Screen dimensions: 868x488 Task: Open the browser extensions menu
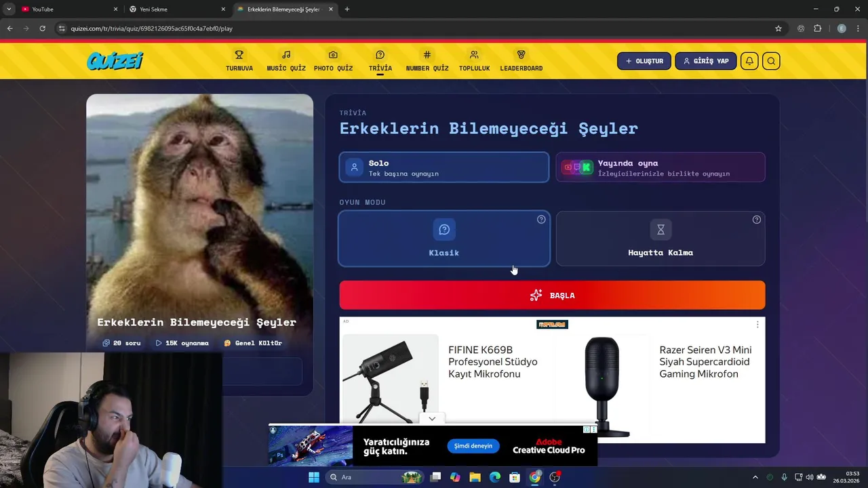817,28
